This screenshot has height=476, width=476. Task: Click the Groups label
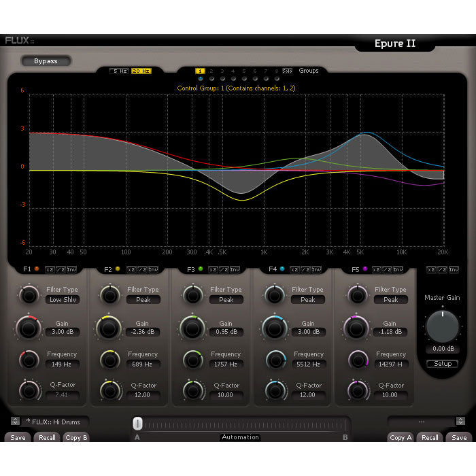[309, 71]
